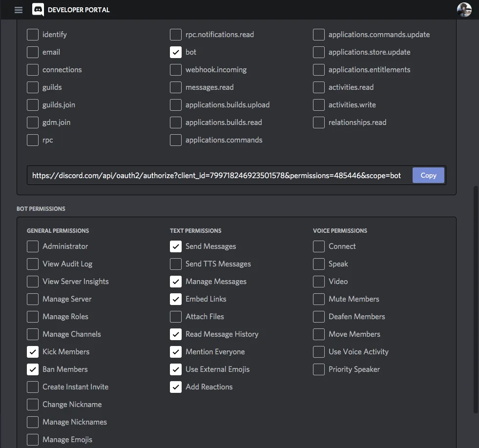Enable the relationships.read scope

(x=318, y=122)
